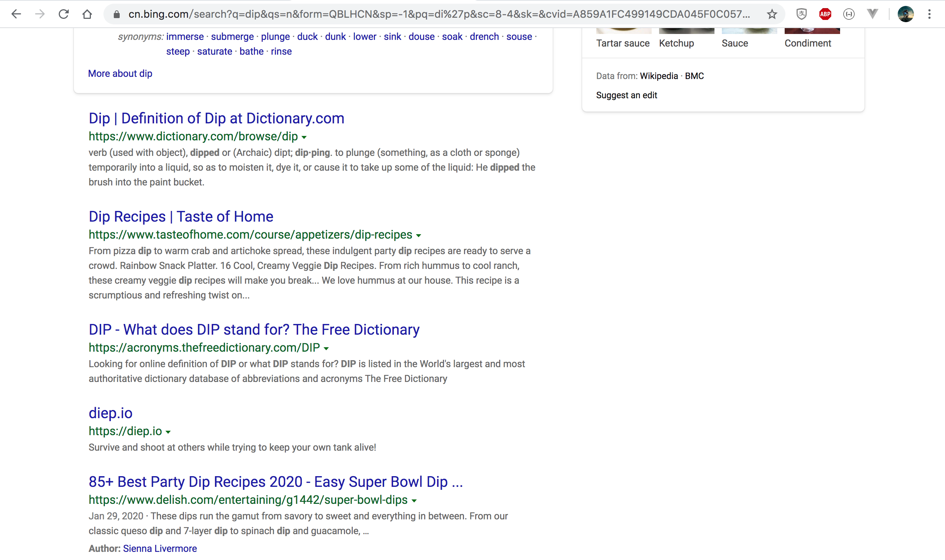Click the 'Suggest an edit' link
This screenshot has height=560, width=945.
(x=627, y=95)
